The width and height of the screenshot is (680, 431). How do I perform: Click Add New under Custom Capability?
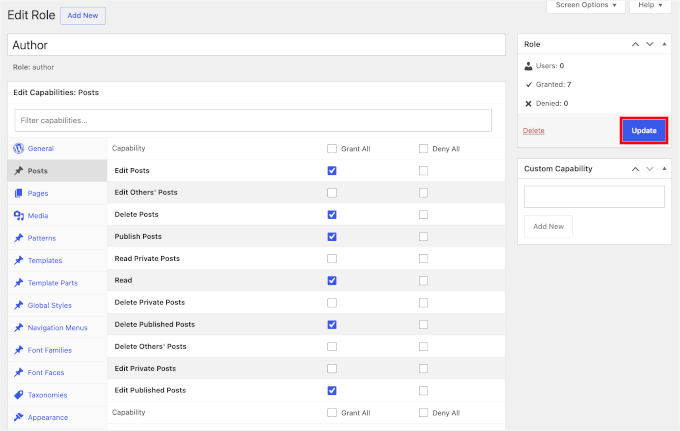click(548, 226)
